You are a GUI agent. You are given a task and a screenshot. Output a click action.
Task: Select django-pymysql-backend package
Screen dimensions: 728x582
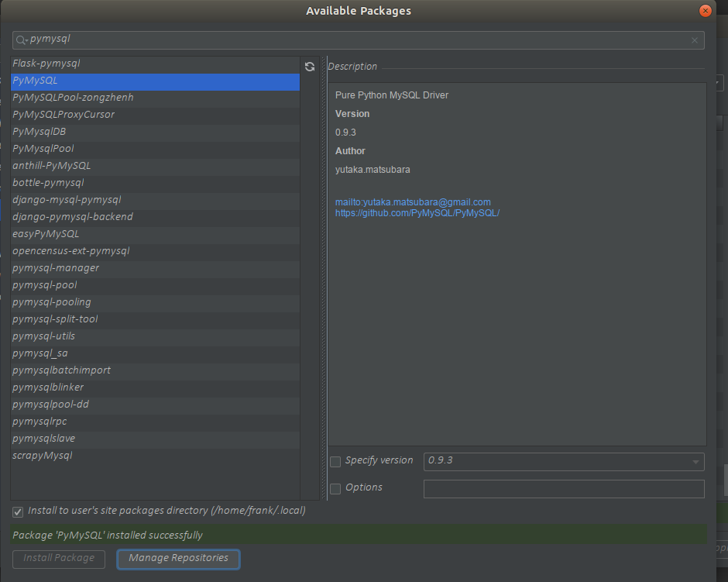(x=155, y=219)
